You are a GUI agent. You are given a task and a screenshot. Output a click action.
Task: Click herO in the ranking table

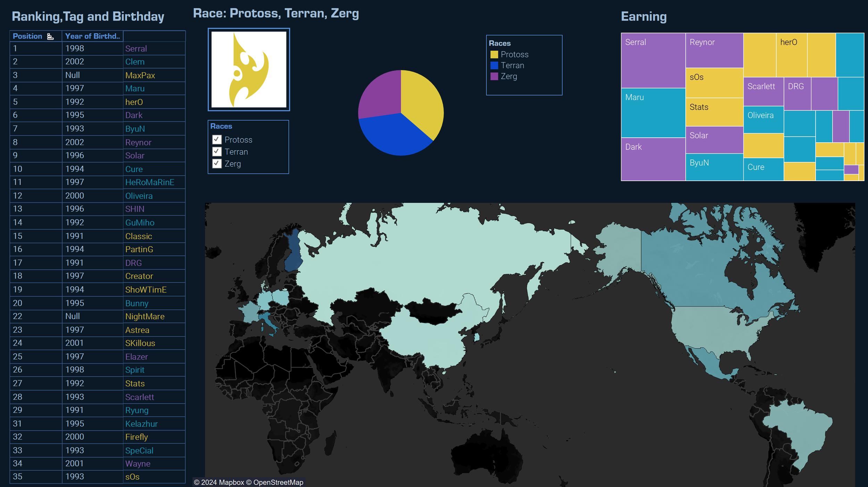coord(134,102)
